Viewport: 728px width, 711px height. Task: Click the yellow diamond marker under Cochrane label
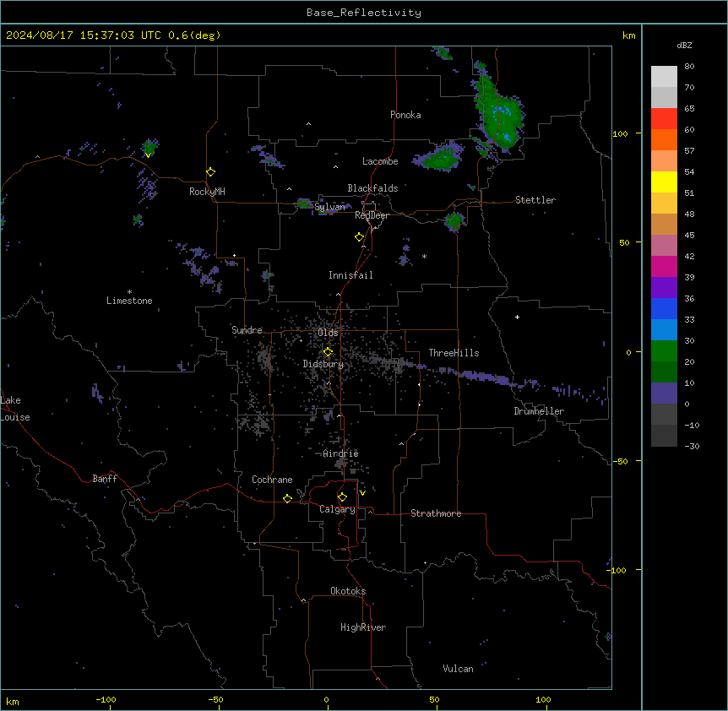tap(287, 498)
